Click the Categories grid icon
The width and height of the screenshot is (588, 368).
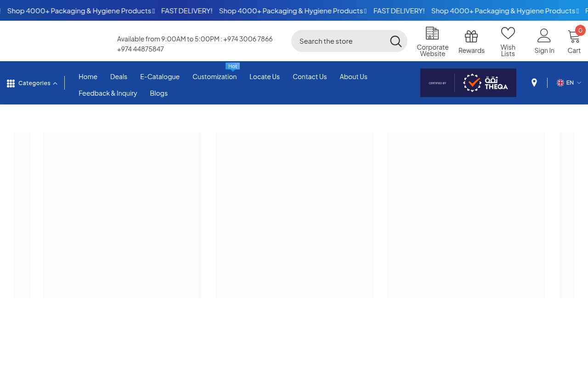(11, 83)
